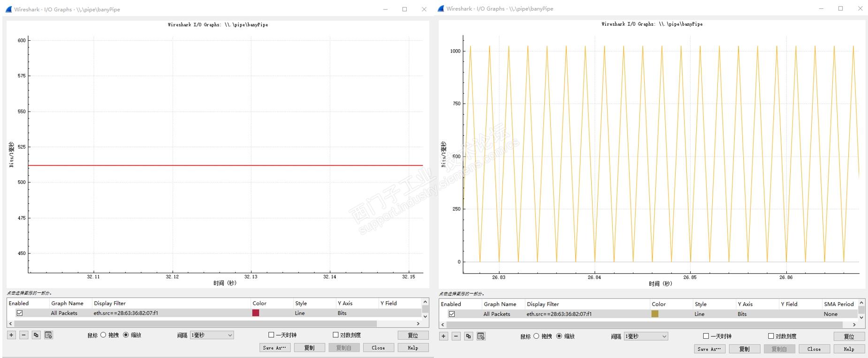
Task: Click the None SMA Period cell in right window
Action: click(x=830, y=314)
